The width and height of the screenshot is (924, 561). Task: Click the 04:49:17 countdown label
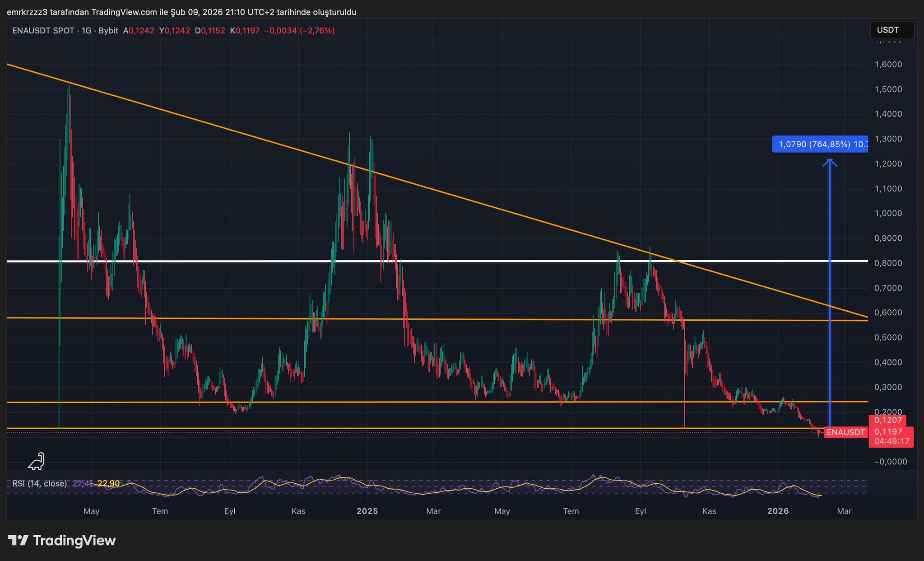coord(891,441)
